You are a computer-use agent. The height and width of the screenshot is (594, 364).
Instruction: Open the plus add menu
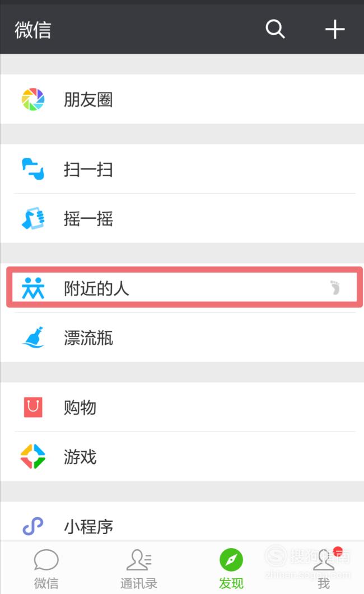click(x=335, y=29)
